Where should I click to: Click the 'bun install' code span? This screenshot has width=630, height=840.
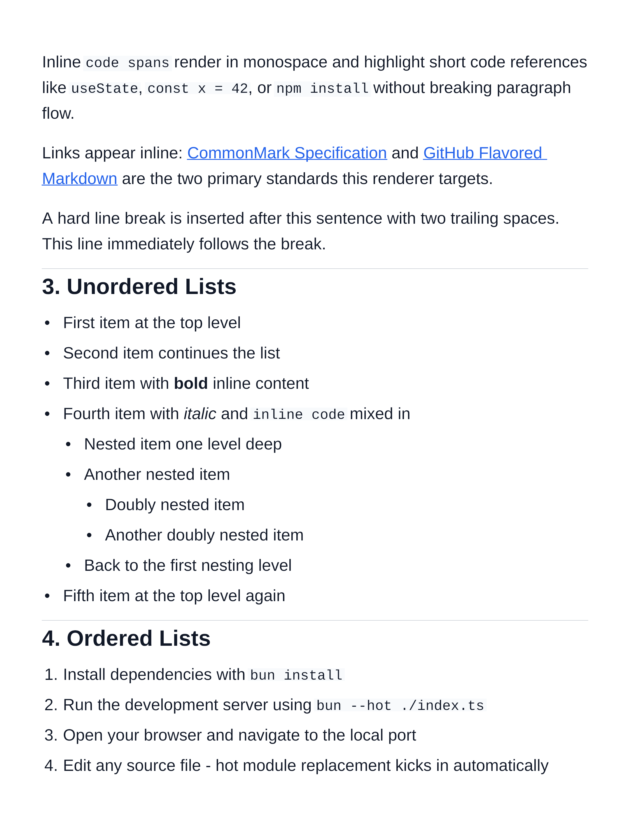click(296, 675)
